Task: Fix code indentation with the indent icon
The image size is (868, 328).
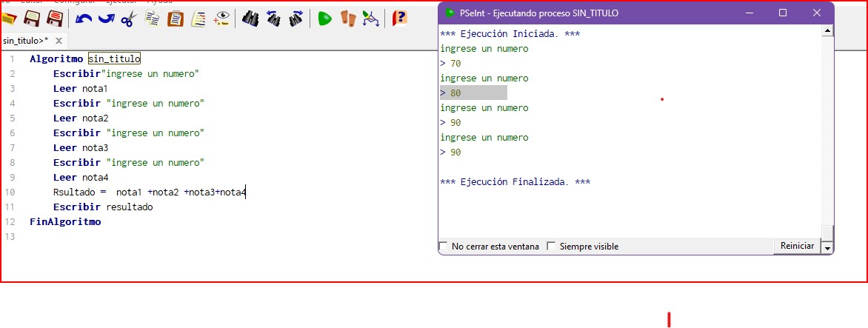Action: (x=198, y=19)
